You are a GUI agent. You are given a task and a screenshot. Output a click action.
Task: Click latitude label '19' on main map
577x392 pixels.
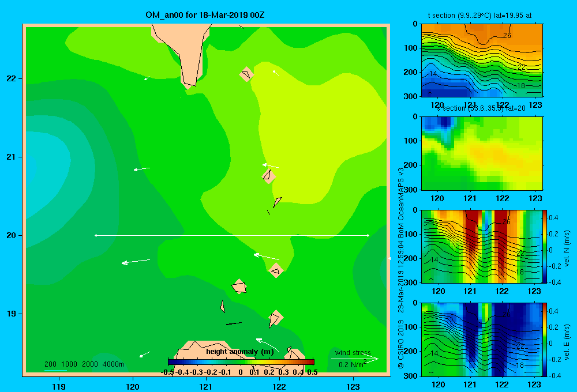coord(11,314)
